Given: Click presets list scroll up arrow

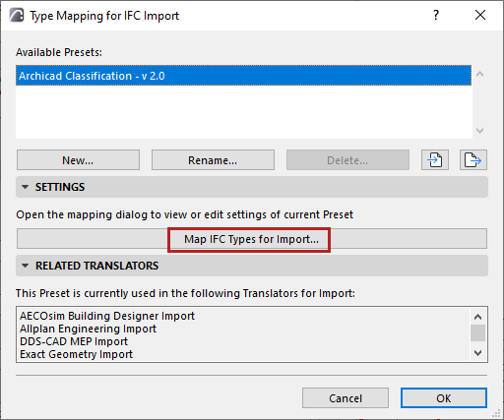Looking at the screenshot, I should pyautogui.click(x=479, y=75).
